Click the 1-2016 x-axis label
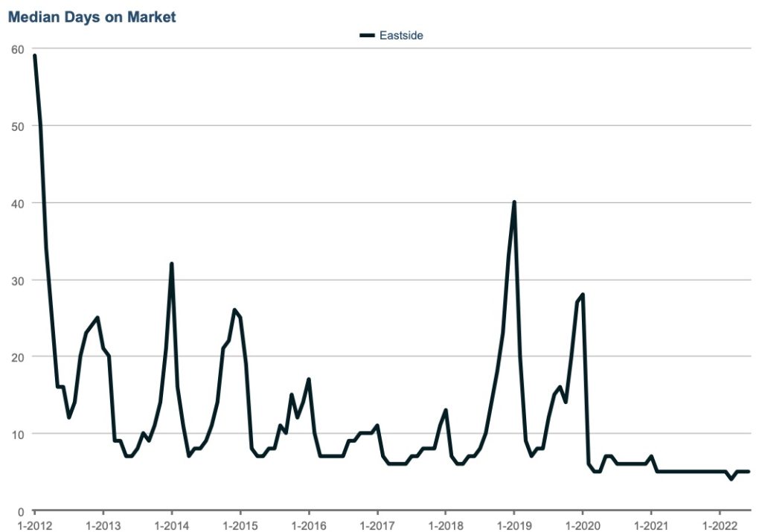 [x=308, y=524]
